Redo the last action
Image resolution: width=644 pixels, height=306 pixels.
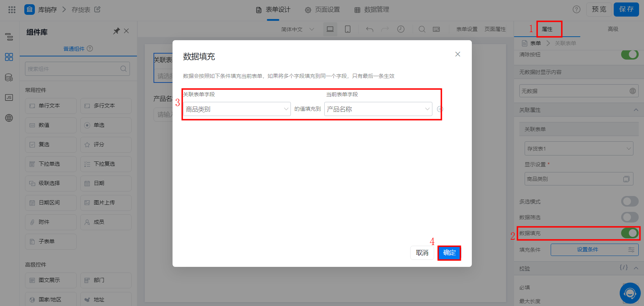[385, 29]
